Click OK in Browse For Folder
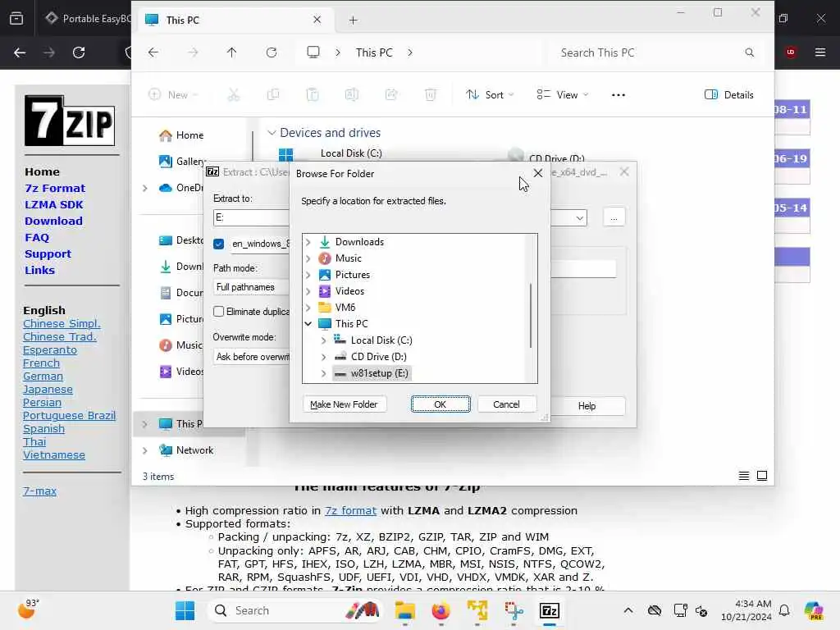 (x=441, y=404)
